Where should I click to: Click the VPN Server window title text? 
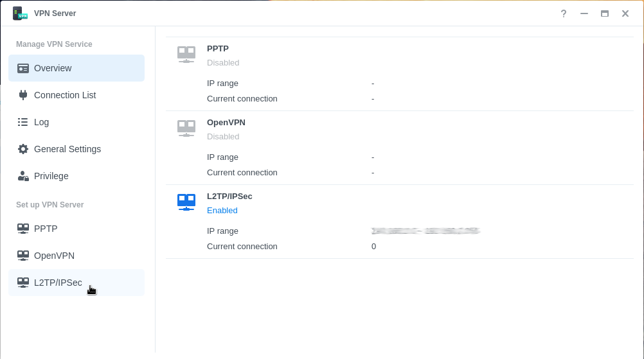click(x=55, y=13)
